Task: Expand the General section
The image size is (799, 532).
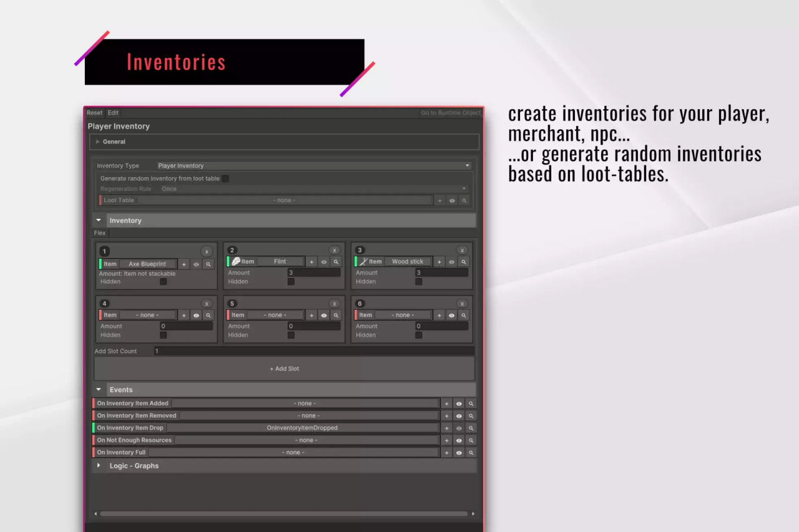Action: (114, 142)
